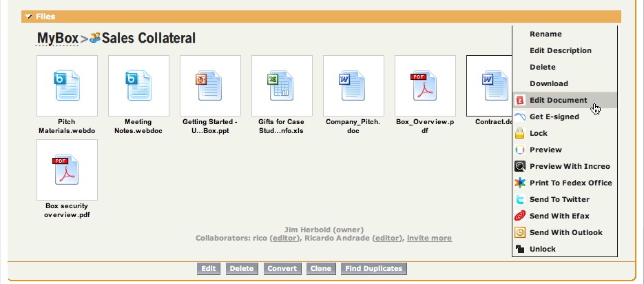Select Send To Twitter menu entry
Image resolution: width=644 pixels, height=284 pixels.
559,199
